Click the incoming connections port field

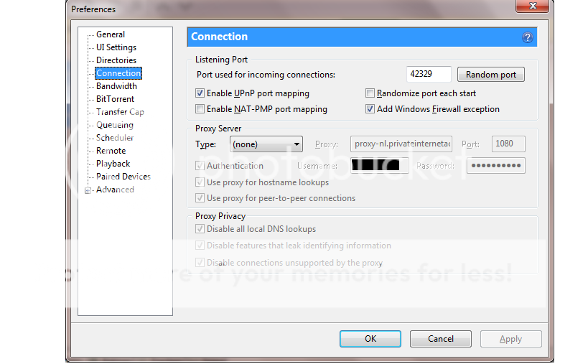point(429,74)
